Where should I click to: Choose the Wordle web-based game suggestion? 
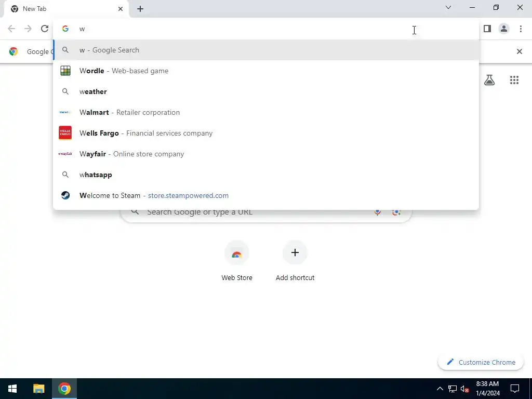(266, 71)
